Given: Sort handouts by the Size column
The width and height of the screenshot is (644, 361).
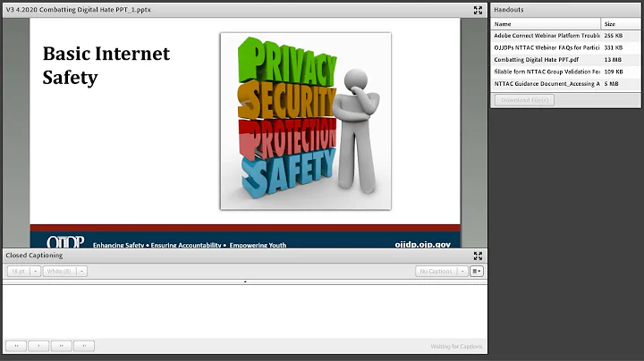Looking at the screenshot, I should [621, 24].
